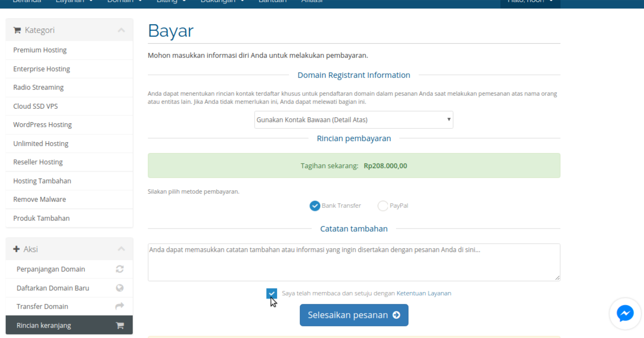Collapse the Aksi panel chevron
The height and width of the screenshot is (338, 644).
click(x=121, y=249)
